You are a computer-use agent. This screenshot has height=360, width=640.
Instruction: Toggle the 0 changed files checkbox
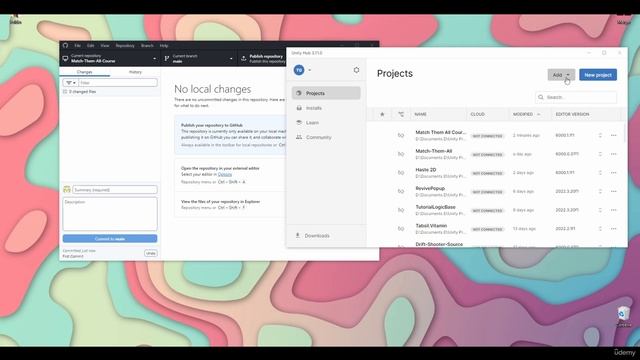[x=65, y=92]
